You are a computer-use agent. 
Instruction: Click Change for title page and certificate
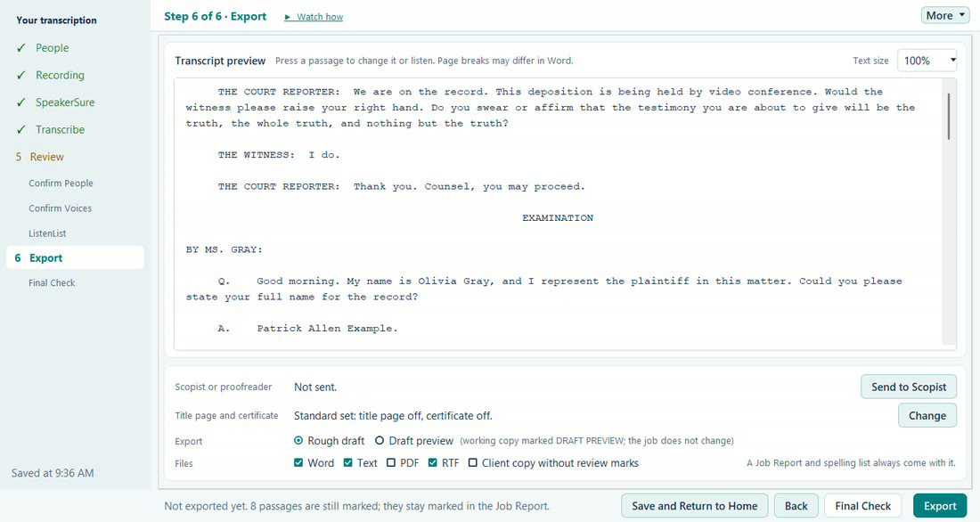tap(927, 416)
